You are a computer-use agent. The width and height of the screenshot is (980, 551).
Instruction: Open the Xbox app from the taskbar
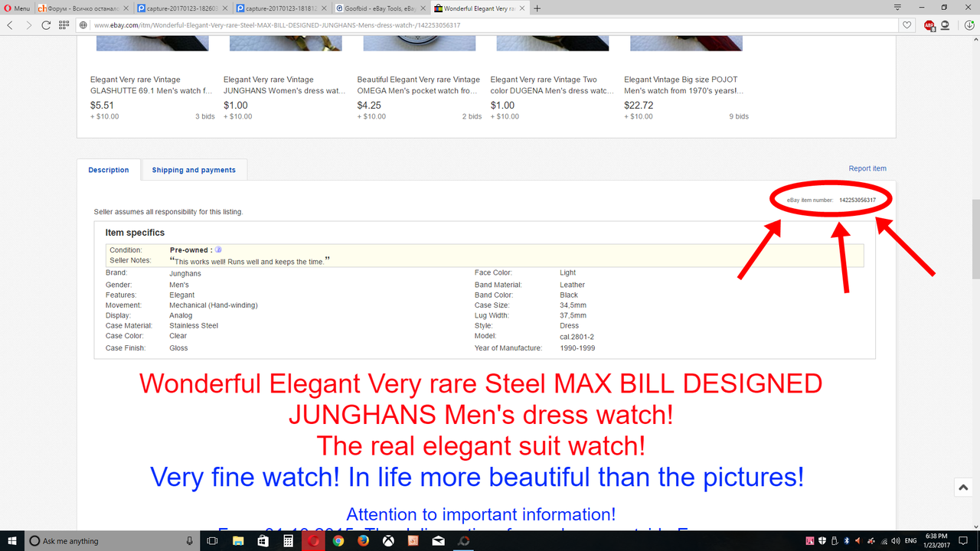pos(389,541)
